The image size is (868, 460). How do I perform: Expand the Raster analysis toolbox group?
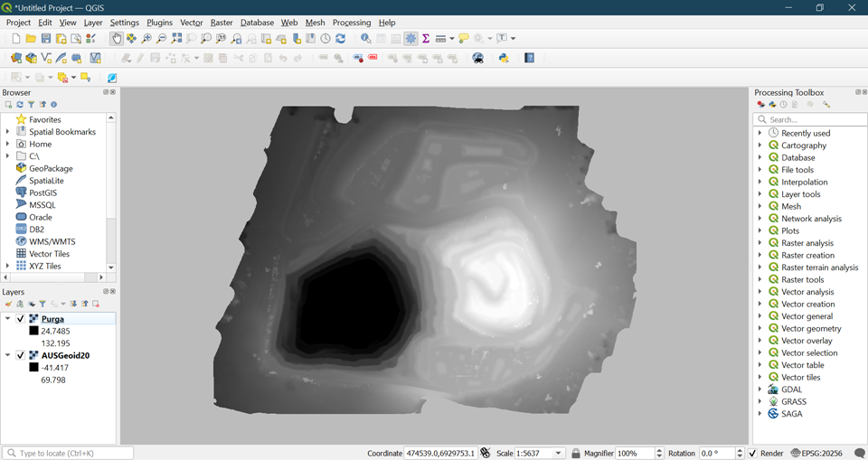[760, 243]
